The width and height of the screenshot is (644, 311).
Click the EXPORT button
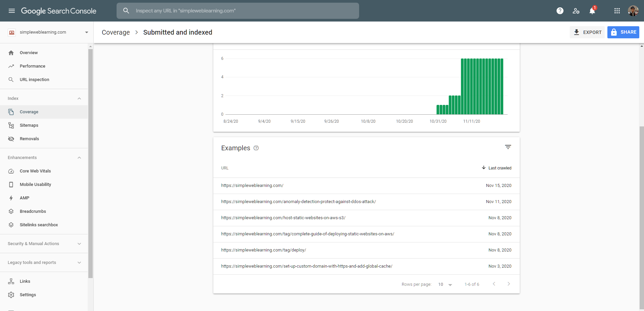pos(587,32)
